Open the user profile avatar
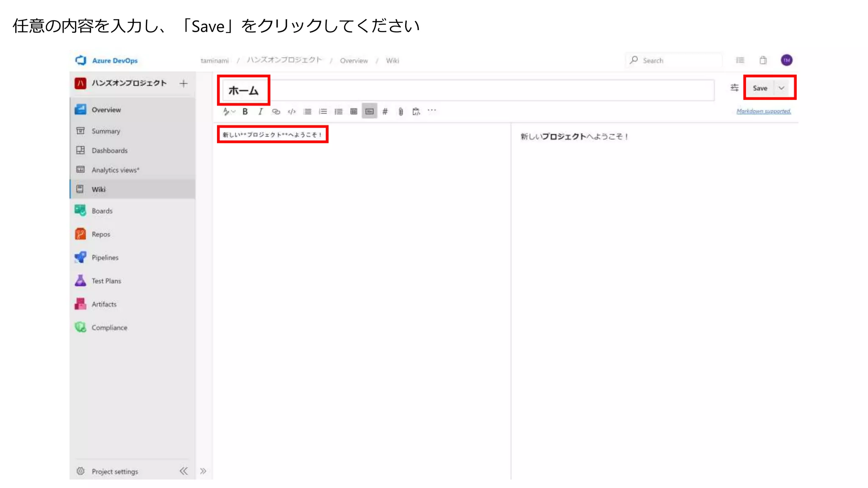 (x=787, y=60)
